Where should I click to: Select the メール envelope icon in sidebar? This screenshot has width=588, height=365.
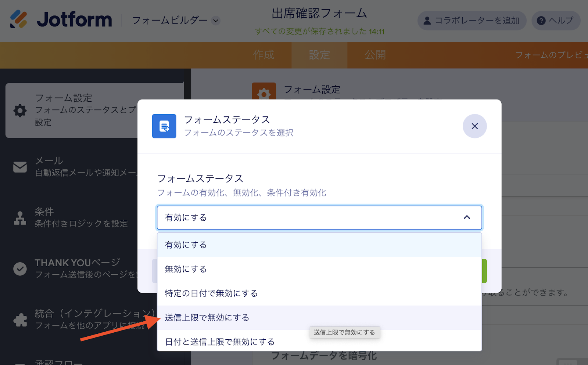pos(20,167)
